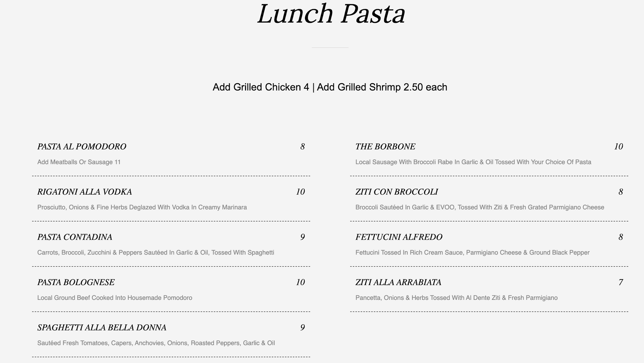Select The Borbone title
644x363 pixels.
coord(385,147)
